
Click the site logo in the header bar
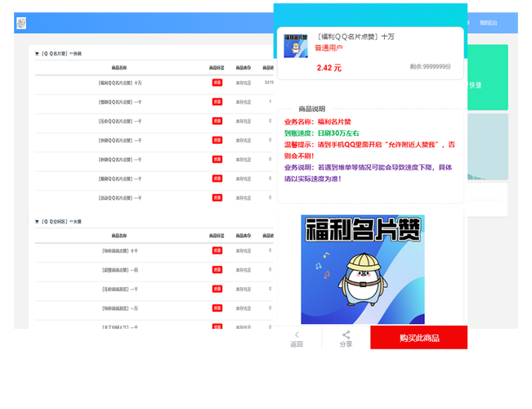click(21, 23)
